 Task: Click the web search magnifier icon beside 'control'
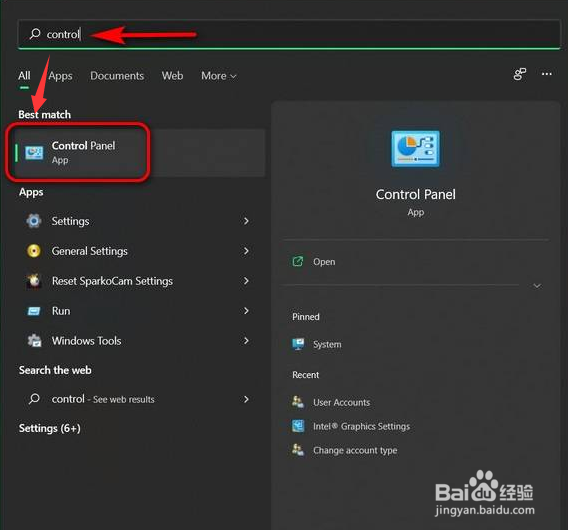(x=34, y=399)
